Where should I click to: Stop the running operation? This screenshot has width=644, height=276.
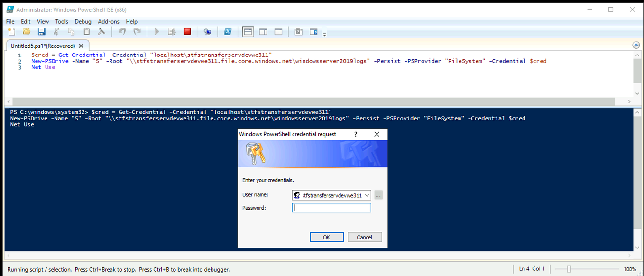187,31
